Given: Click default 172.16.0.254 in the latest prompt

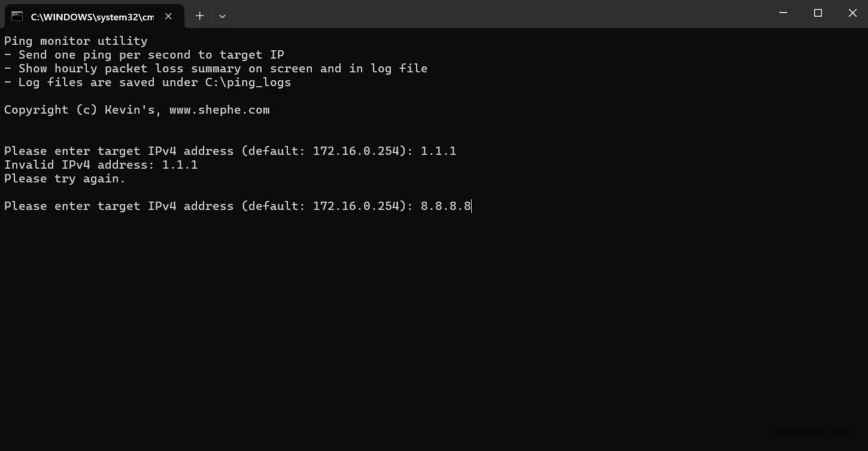Looking at the screenshot, I should 356,206.
